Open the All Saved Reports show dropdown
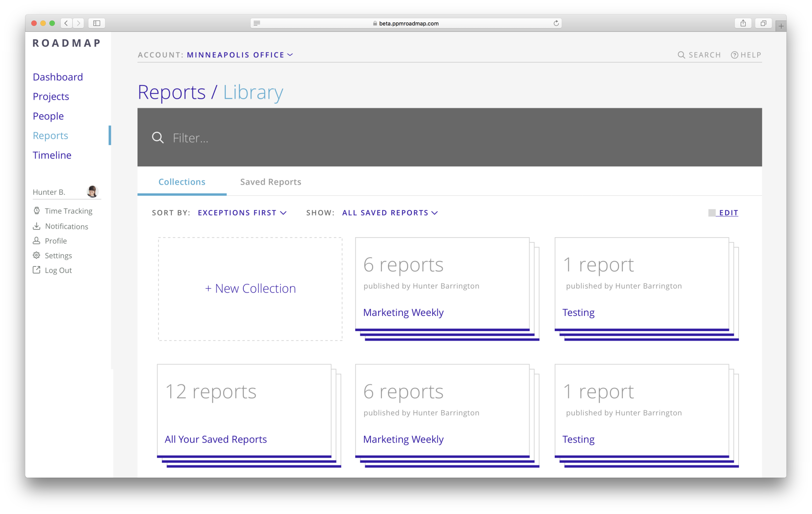This screenshot has width=812, height=514. [390, 213]
